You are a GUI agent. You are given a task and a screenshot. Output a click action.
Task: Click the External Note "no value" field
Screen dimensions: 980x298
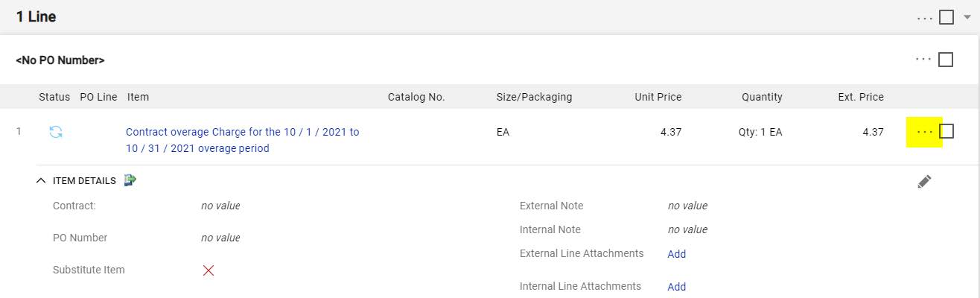click(x=687, y=206)
